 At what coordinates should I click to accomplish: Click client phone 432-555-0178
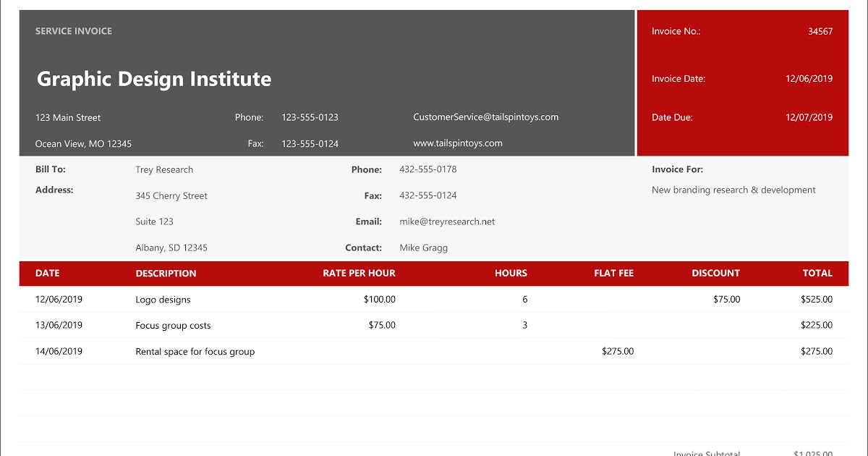click(x=427, y=169)
